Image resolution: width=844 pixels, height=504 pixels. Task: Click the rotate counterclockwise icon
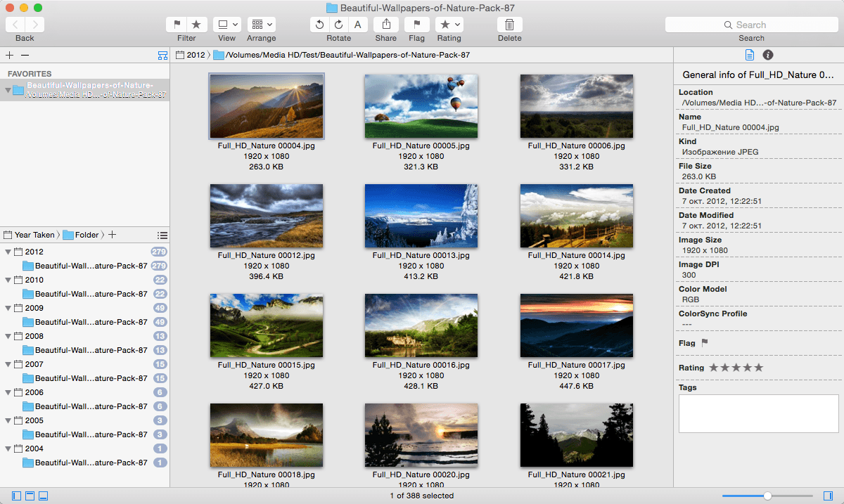click(x=320, y=25)
